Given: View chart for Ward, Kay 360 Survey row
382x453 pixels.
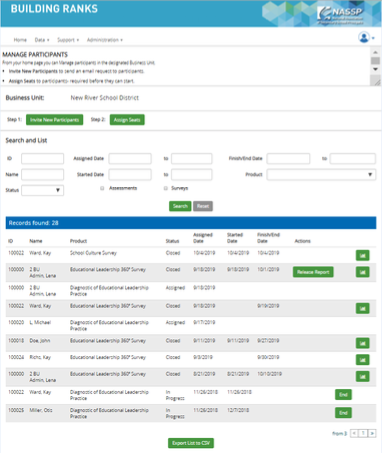Looking at the screenshot, I should click(362, 308).
